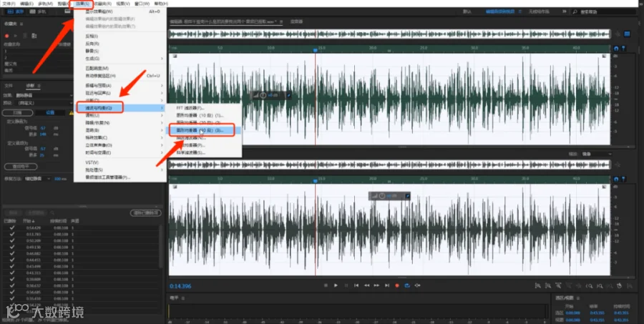This screenshot has height=324, width=644.
Task: Click the blue playhead marker on the upper timeline ruler
Action: coord(315,49)
